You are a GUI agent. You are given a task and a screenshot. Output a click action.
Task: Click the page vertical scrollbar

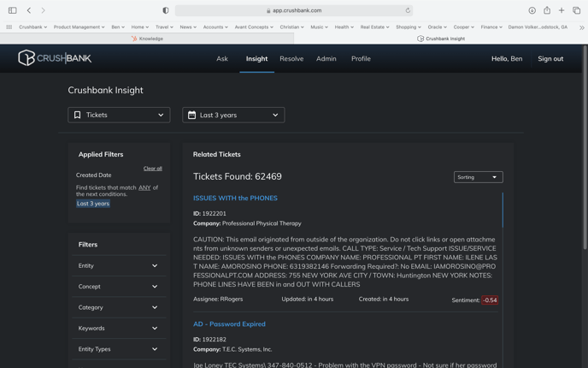(x=585, y=147)
